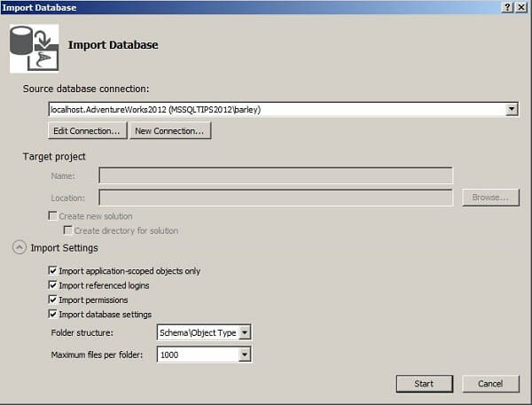Uncheck Import database settings
Screen dimensions: 532x405
(x=53, y=315)
